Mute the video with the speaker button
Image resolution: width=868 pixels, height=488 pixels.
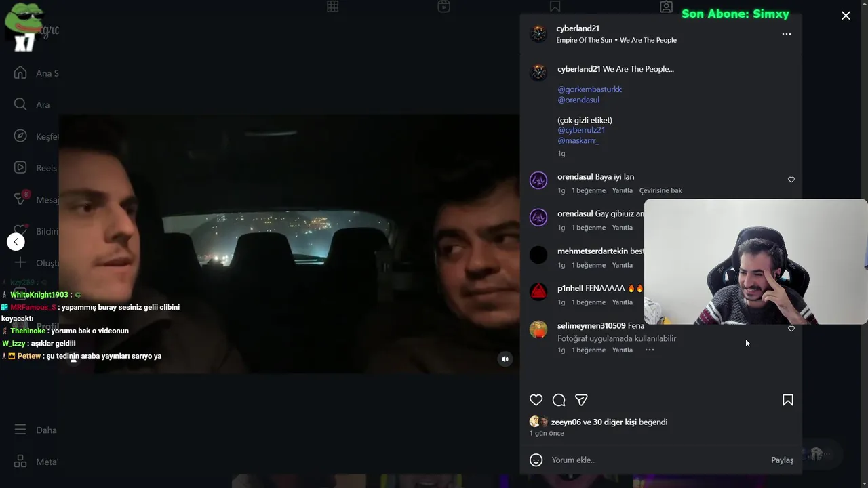pos(505,359)
